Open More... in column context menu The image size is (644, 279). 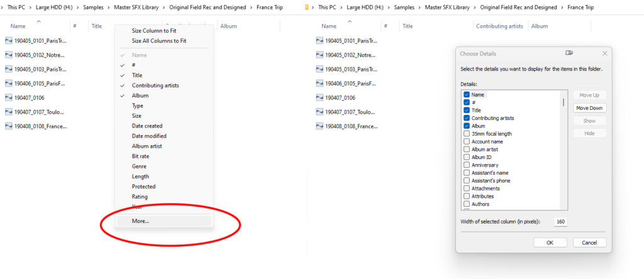point(164,221)
